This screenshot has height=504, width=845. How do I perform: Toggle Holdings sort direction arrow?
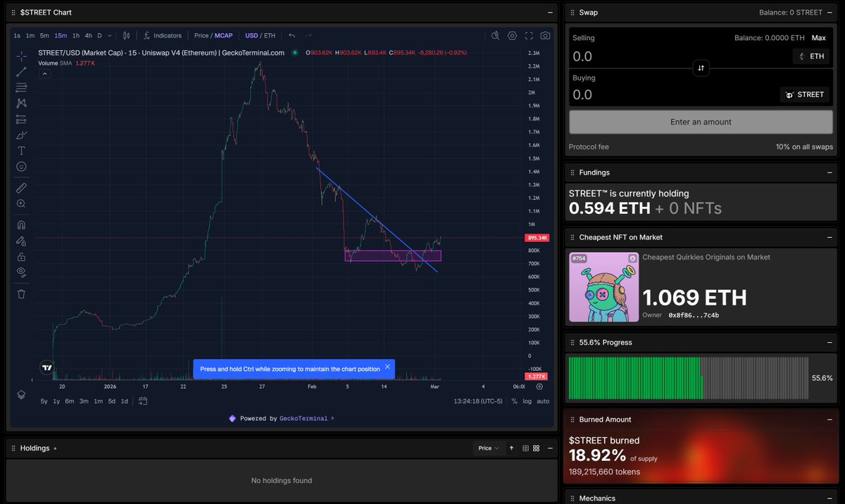pos(511,448)
